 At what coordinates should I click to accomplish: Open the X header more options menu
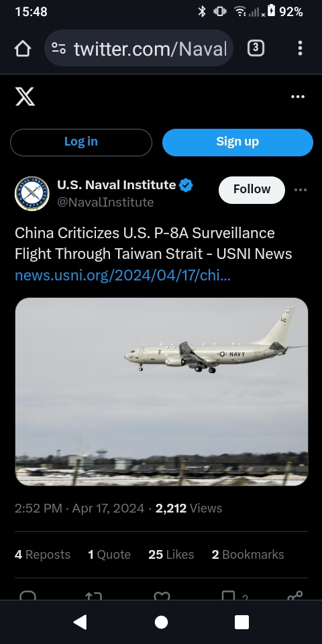[298, 97]
